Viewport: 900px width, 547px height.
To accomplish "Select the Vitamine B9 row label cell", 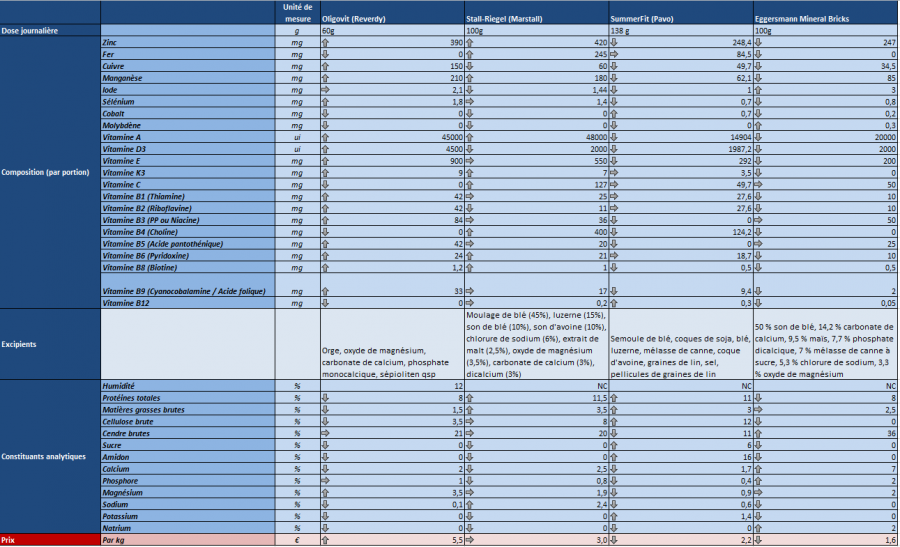I will click(190, 291).
